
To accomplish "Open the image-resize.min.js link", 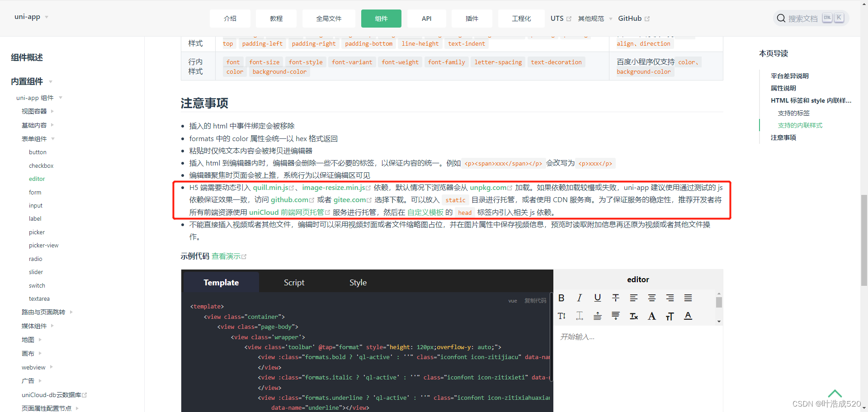I will tap(336, 188).
